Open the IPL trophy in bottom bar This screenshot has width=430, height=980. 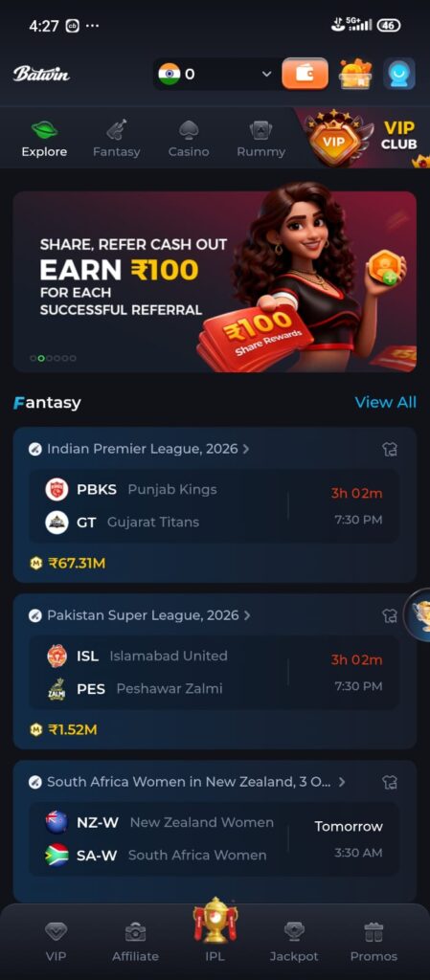point(215,931)
